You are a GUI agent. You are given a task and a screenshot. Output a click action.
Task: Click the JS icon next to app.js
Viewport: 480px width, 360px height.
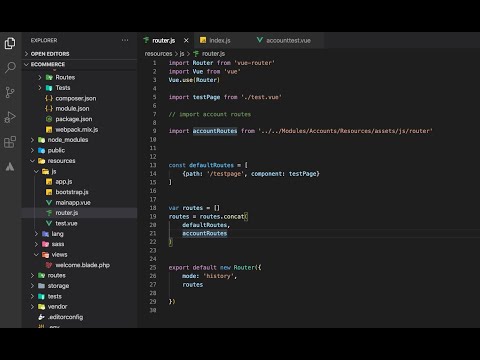pos(49,182)
